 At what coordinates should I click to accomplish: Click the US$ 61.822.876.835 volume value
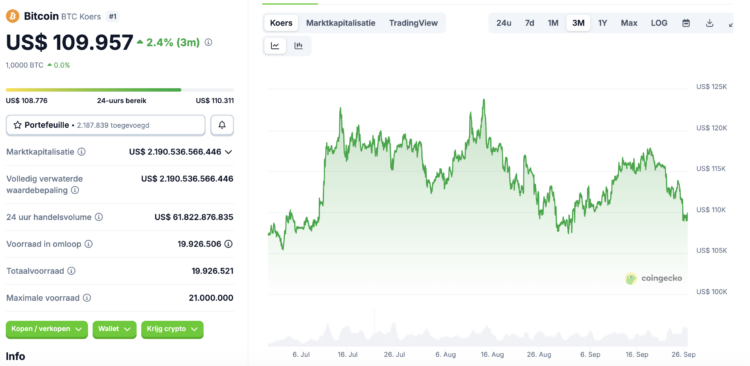click(x=194, y=217)
